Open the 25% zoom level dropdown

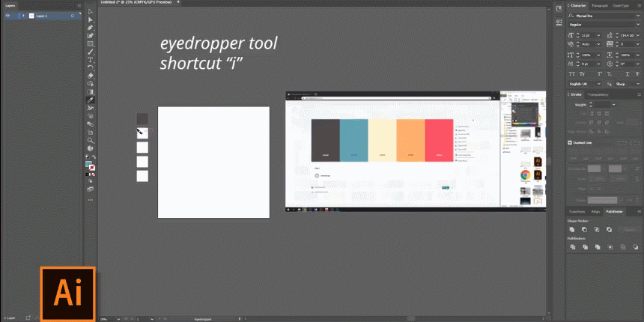(119, 319)
